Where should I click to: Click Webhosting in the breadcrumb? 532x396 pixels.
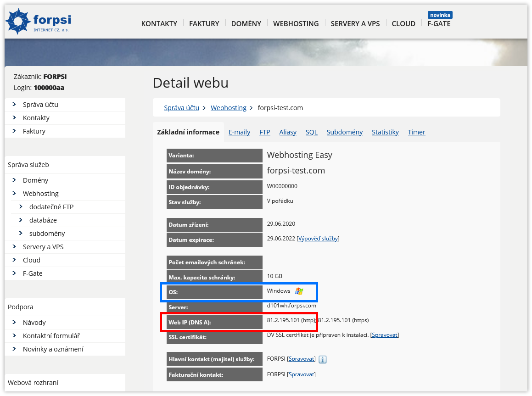click(228, 108)
